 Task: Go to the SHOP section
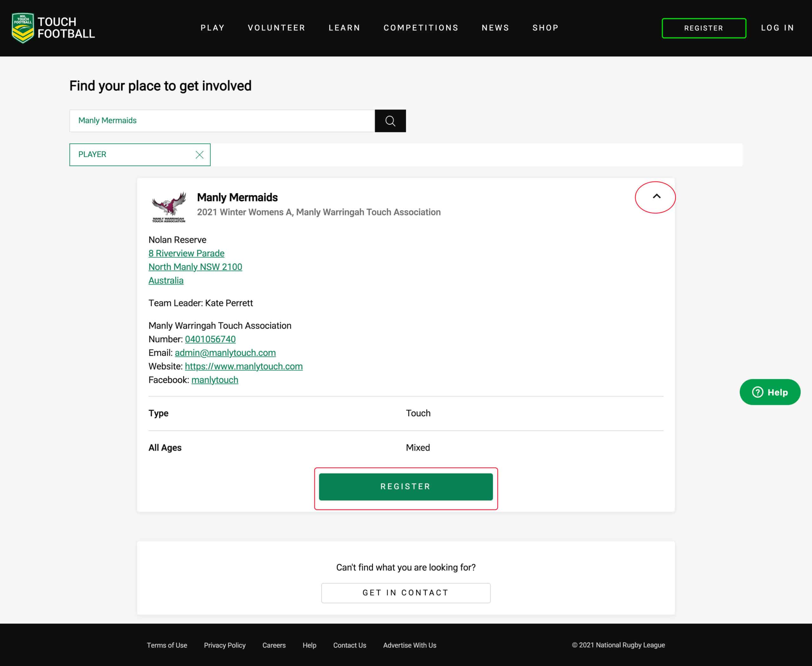click(x=546, y=28)
